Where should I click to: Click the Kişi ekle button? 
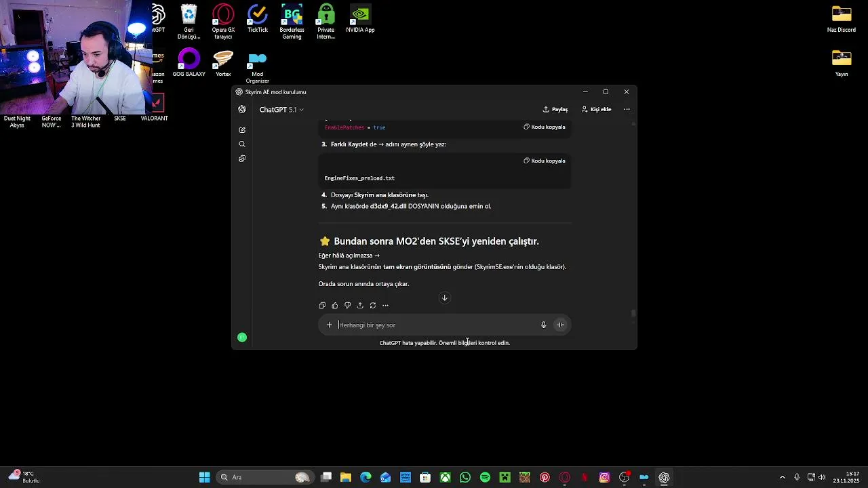point(597,109)
